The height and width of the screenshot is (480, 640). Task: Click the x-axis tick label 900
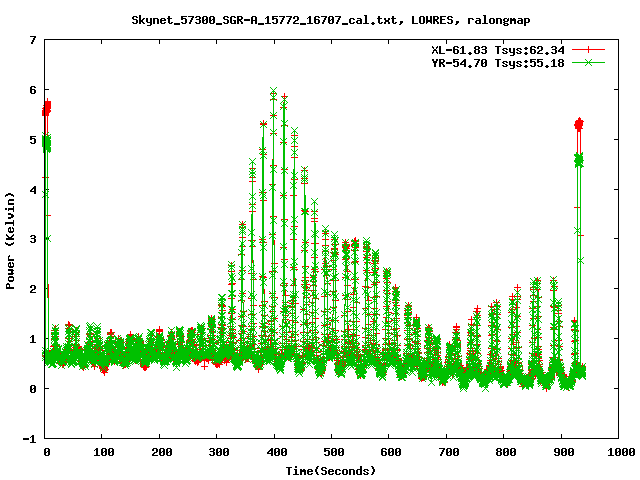point(563,452)
